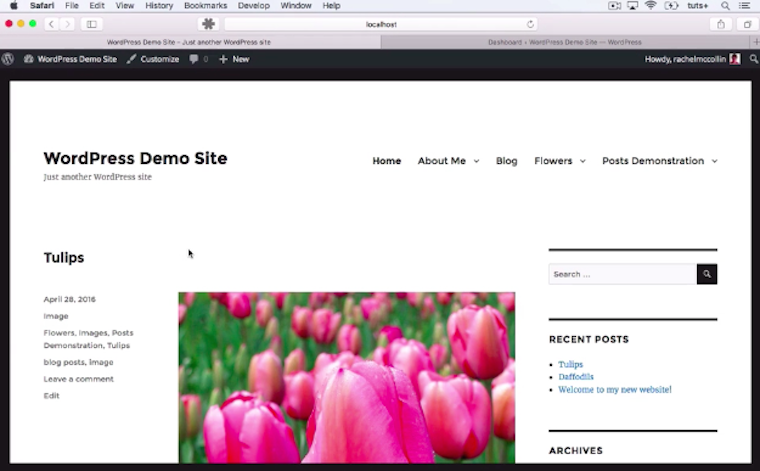Open Spotlight search in macOS menu bar

coord(725,6)
